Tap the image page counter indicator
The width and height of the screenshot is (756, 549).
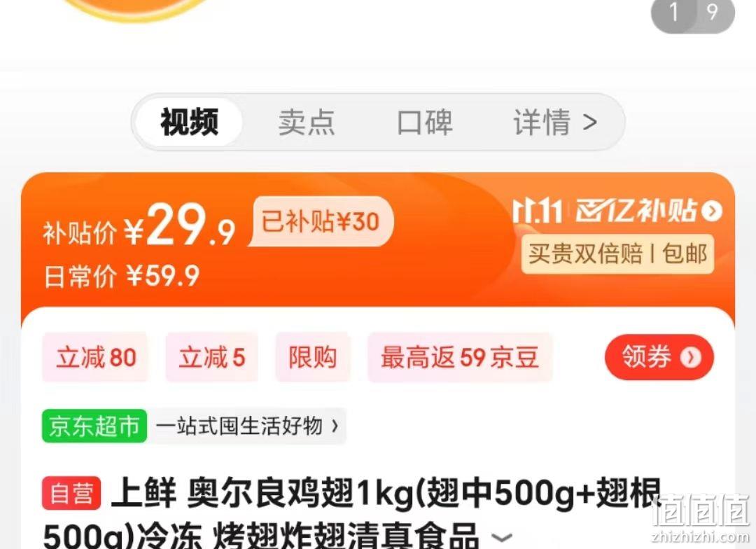pos(693,13)
